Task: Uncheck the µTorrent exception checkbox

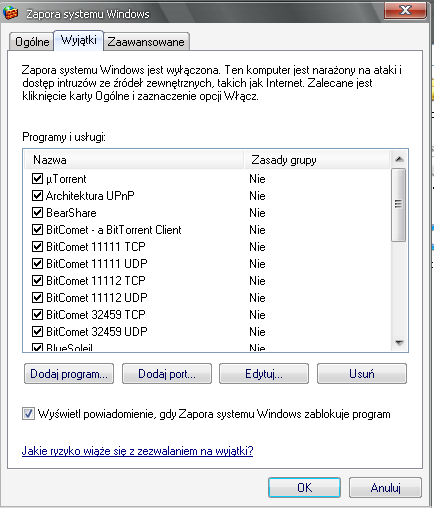Action: pos(37,179)
